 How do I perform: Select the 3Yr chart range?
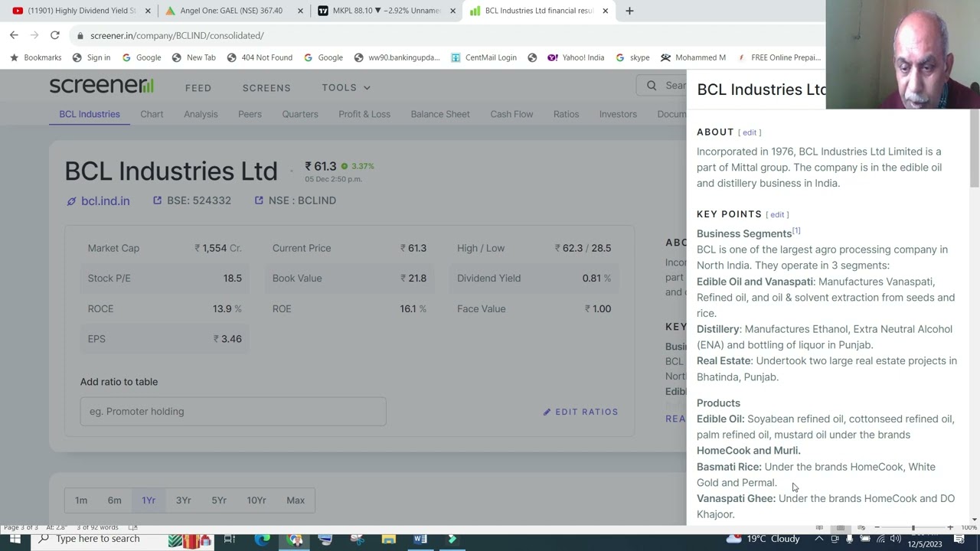click(x=183, y=500)
